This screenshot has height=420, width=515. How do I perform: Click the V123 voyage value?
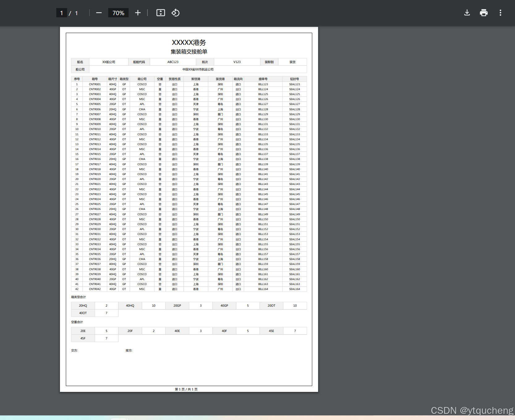tap(237, 62)
